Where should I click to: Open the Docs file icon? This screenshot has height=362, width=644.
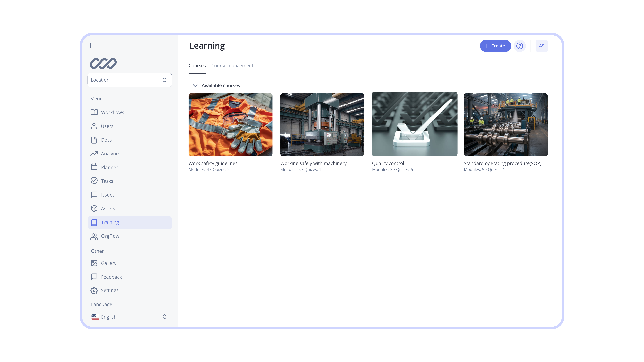click(x=94, y=140)
